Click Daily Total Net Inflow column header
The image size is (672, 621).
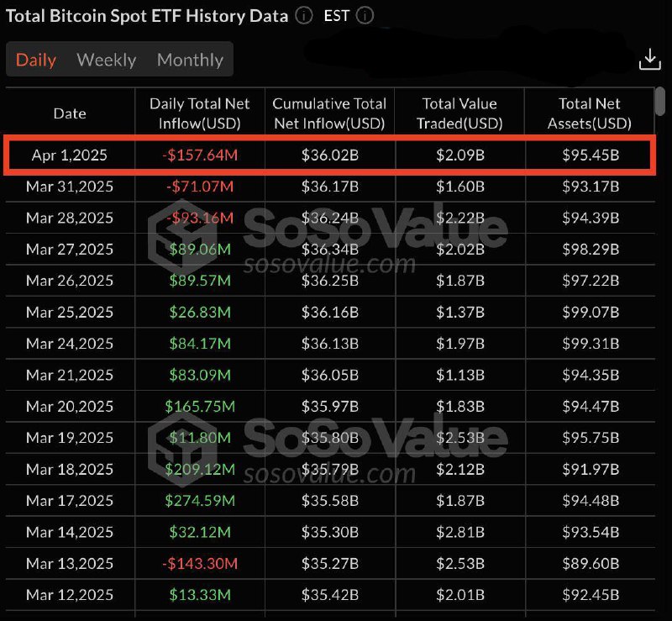point(200,113)
